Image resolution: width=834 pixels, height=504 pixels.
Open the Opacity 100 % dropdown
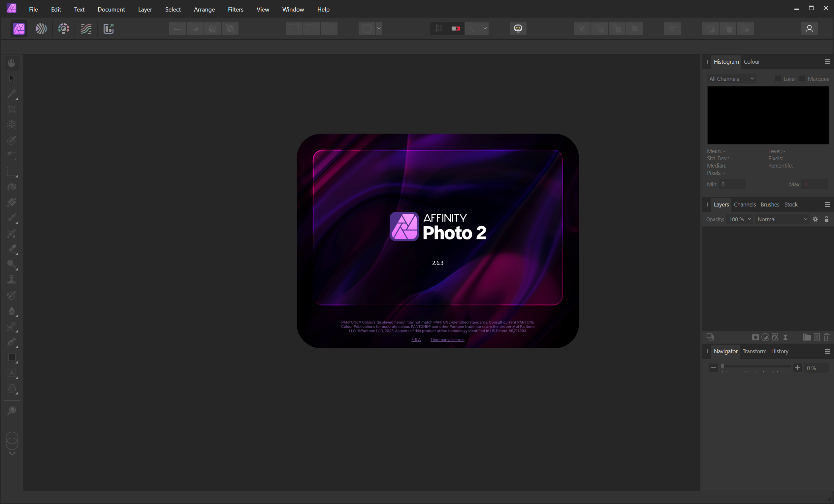point(740,219)
